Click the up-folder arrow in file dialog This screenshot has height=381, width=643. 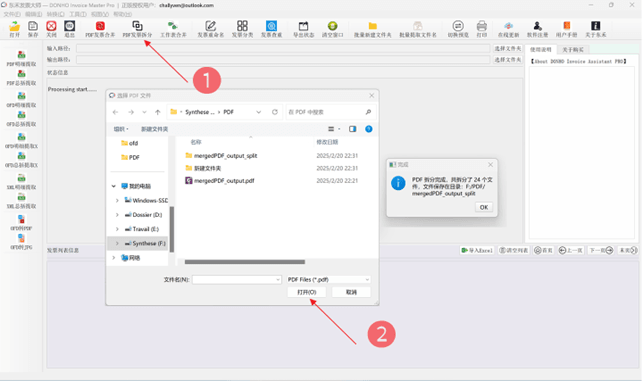(x=157, y=112)
